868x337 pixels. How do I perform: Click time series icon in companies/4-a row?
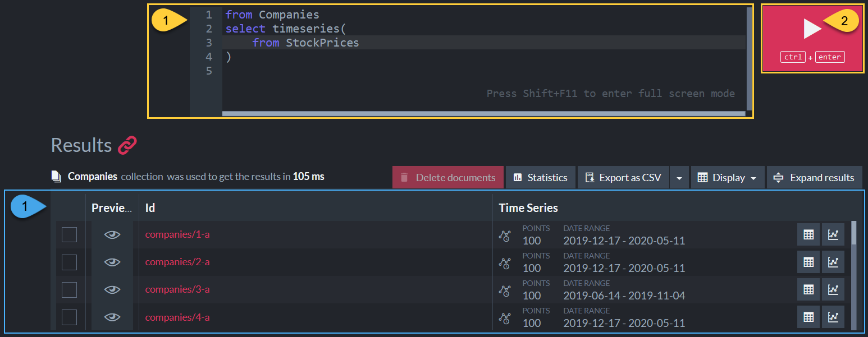click(505, 318)
